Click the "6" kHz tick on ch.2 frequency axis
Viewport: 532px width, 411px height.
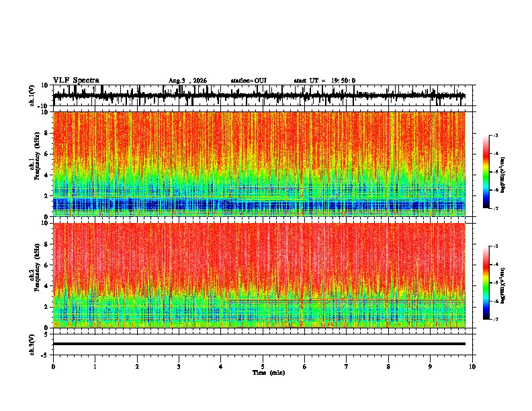[47, 265]
